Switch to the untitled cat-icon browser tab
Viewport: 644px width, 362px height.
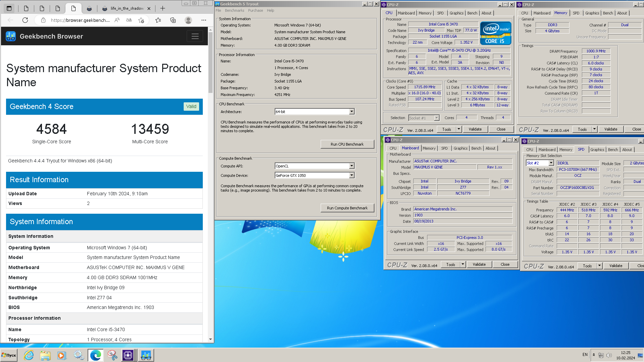89,8
